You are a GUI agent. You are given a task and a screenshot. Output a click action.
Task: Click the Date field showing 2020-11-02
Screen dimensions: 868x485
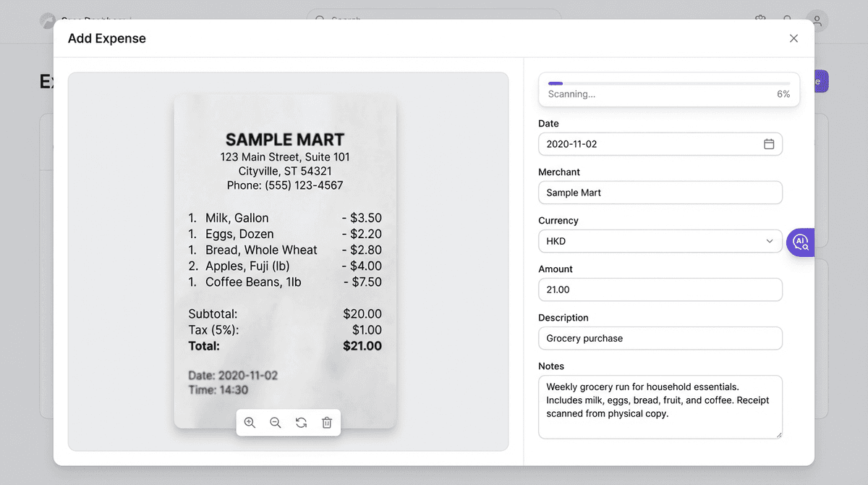(651, 144)
